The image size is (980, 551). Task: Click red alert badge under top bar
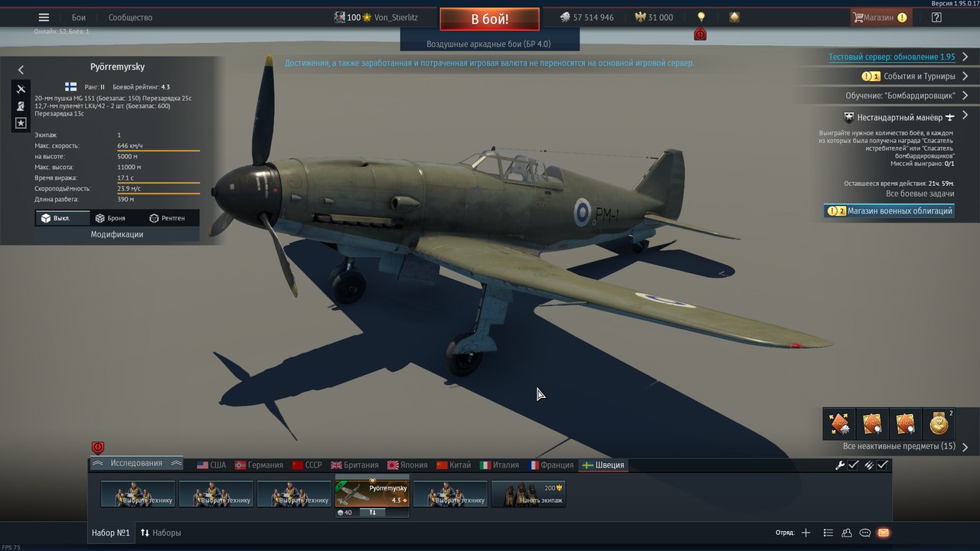pos(700,34)
